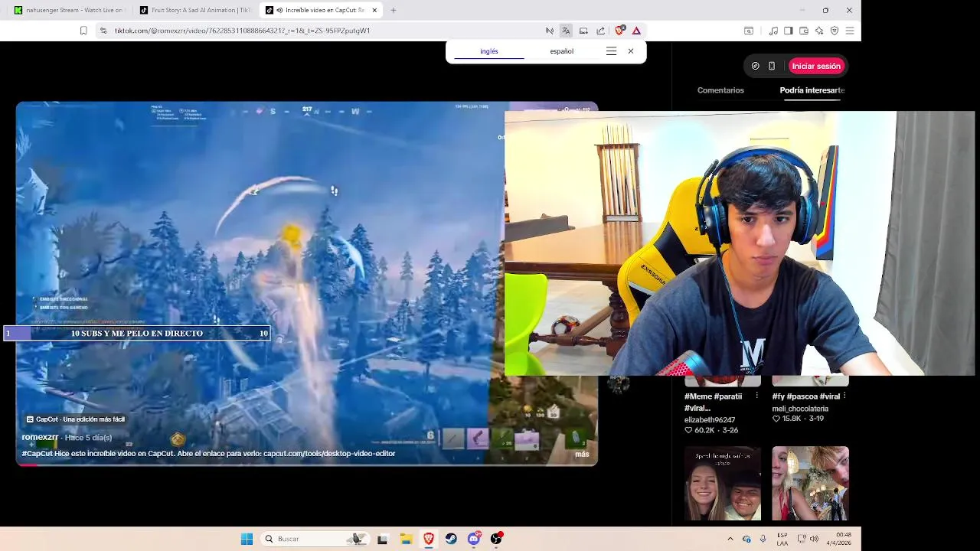Open the Brave Wallet icon
The height and width of the screenshot is (551, 980).
pos(804,31)
